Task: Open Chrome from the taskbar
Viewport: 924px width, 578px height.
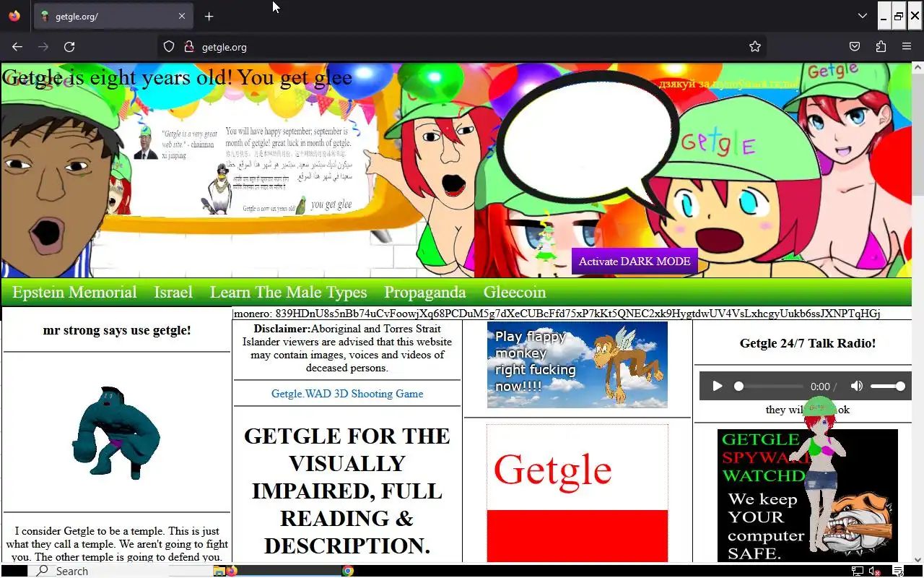Action: tap(348, 571)
